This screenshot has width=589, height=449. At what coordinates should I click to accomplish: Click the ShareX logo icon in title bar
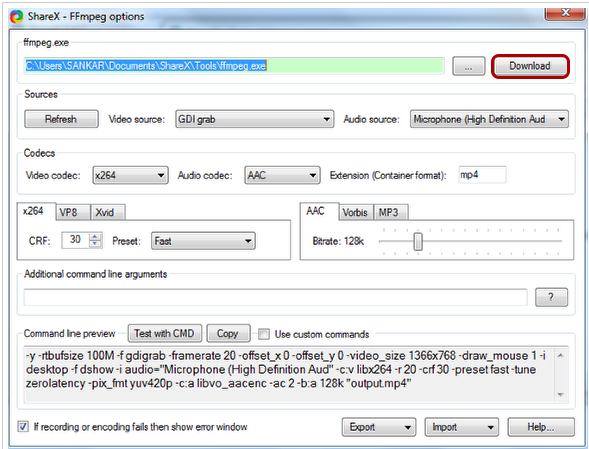click(16, 17)
